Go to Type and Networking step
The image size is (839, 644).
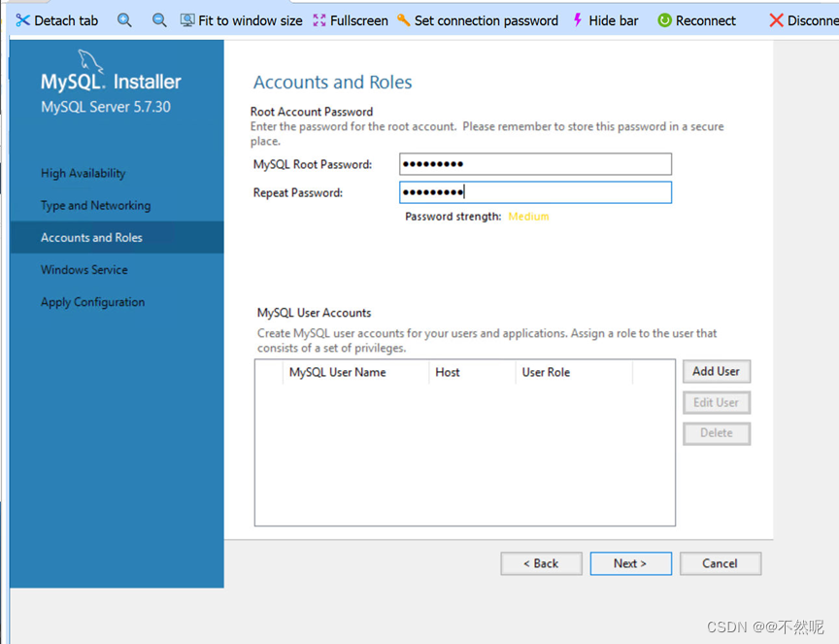click(x=96, y=206)
